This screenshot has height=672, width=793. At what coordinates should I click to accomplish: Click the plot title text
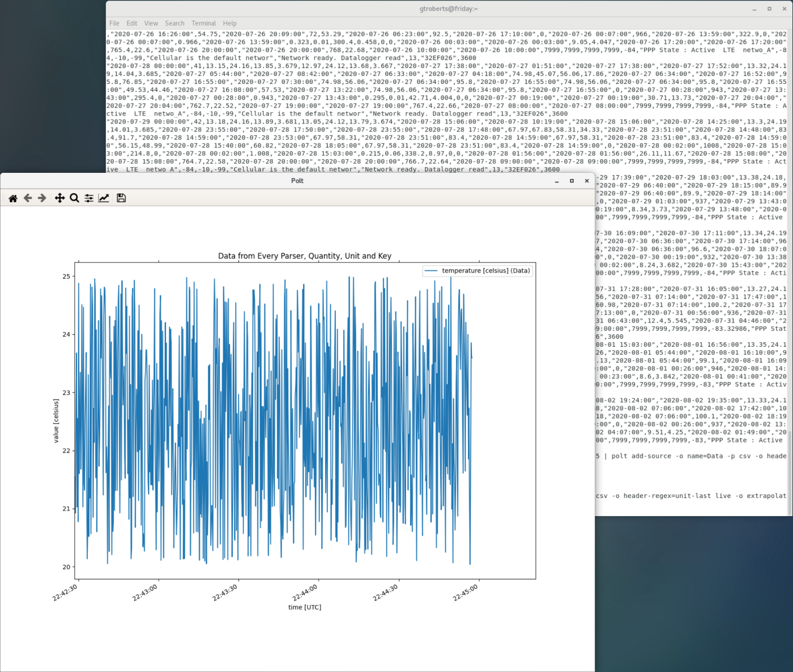pyautogui.click(x=305, y=256)
